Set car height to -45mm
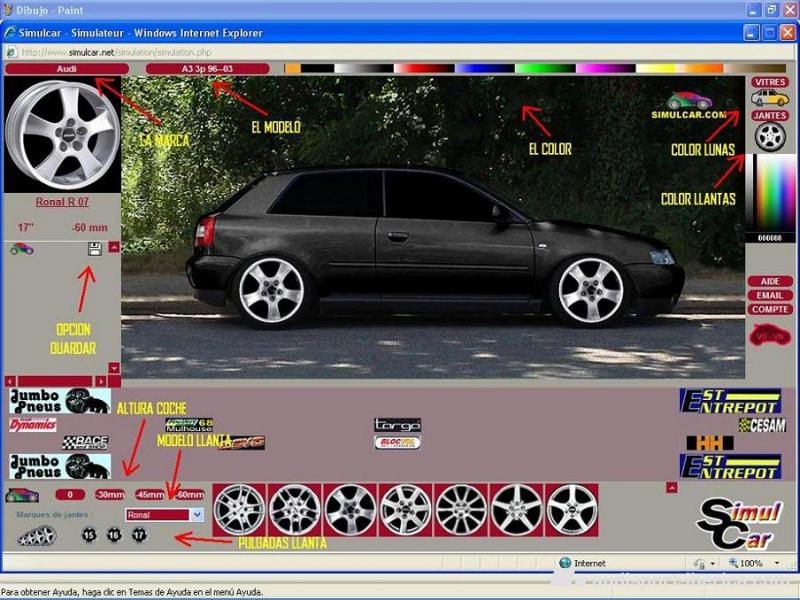This screenshot has height=600, width=800. [150, 495]
